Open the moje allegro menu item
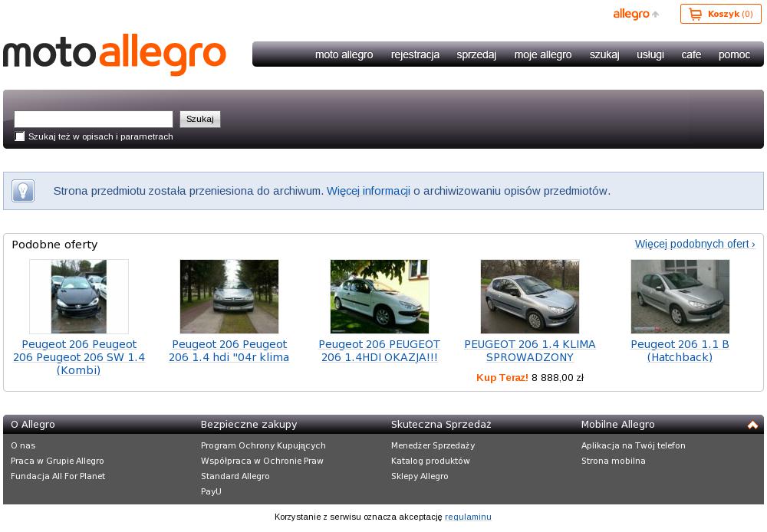767x532 pixels. (x=543, y=54)
